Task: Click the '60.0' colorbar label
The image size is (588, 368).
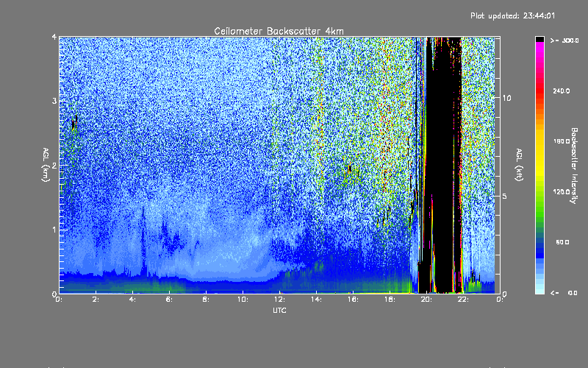Action: pos(562,242)
